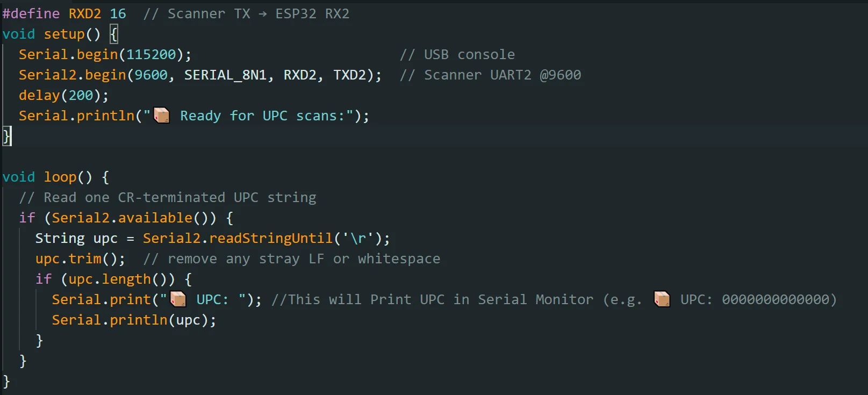Click the TXD2 argument in Serial2.begin
The height and width of the screenshot is (395, 868).
coord(349,75)
